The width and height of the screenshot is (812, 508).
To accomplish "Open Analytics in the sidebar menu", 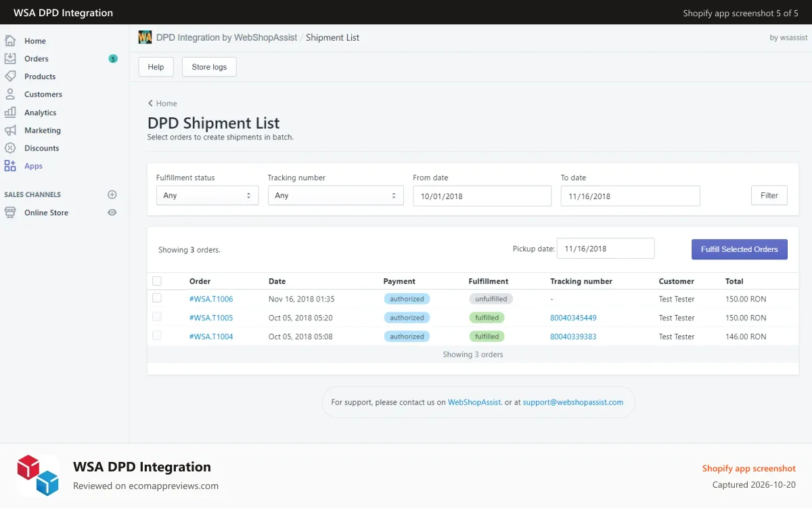I will coord(41,112).
